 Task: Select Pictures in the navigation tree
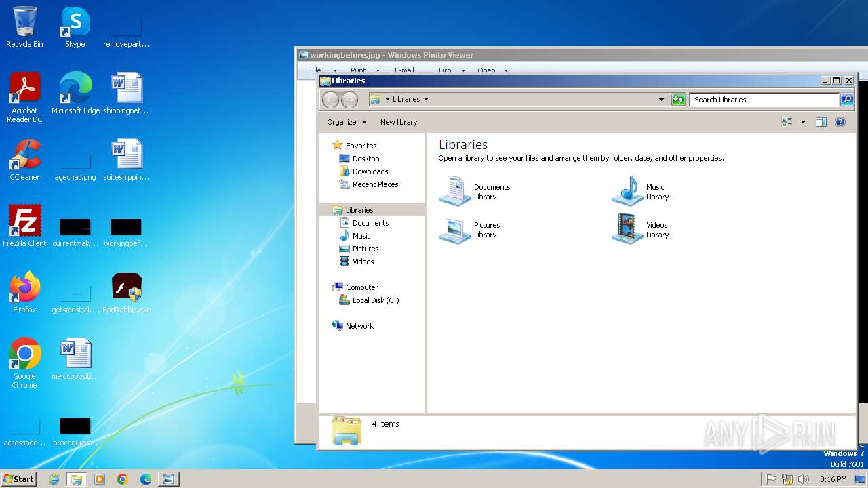pyautogui.click(x=366, y=249)
